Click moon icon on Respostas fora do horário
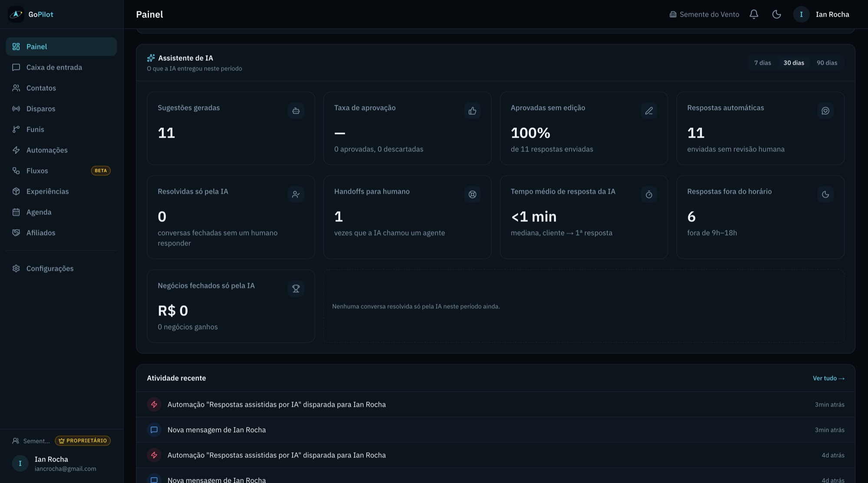This screenshot has width=868, height=483. point(825,195)
